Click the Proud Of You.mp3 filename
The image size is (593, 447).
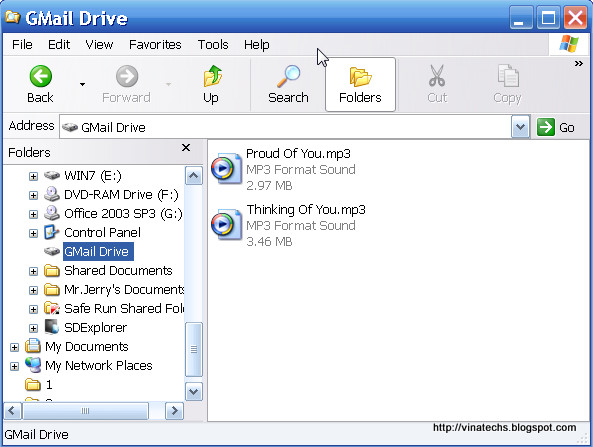pyautogui.click(x=298, y=154)
